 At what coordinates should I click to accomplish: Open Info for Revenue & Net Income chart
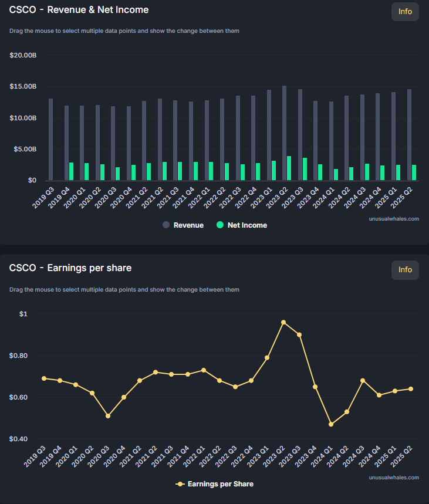coord(405,12)
